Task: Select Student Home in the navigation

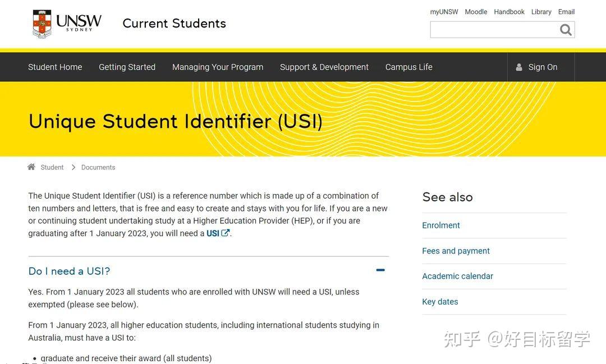Action: pos(55,67)
